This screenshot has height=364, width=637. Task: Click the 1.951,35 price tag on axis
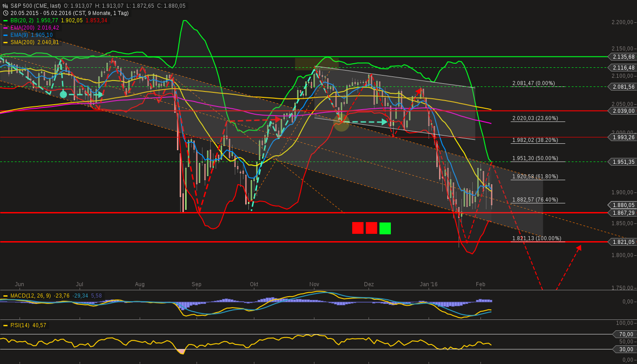pos(622,162)
